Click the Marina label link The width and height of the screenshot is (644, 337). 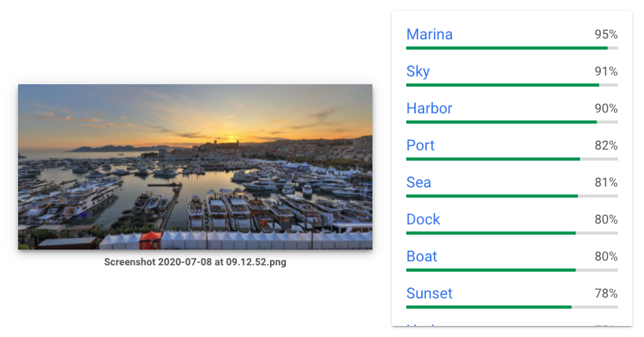click(x=429, y=35)
